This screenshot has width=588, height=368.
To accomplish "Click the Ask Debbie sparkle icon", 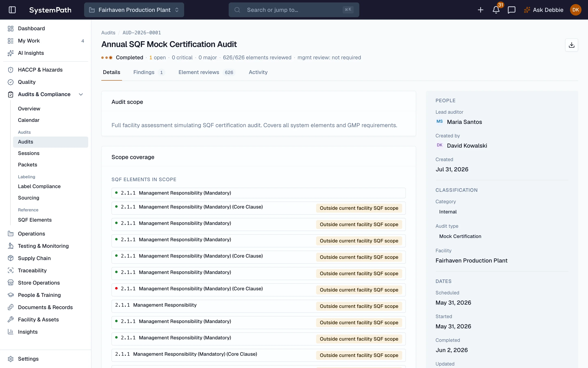I will tap(527, 10).
